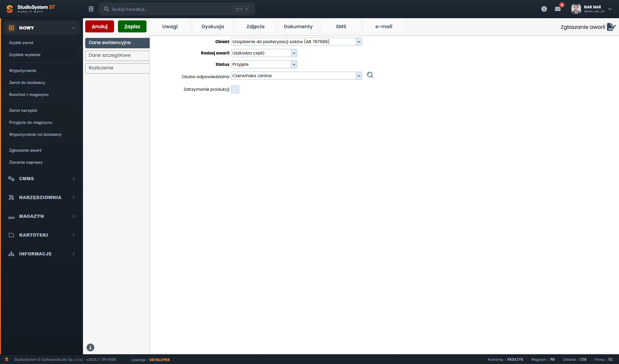Focus the Szukaj transakcji search field
The height and width of the screenshot is (364, 619).
pyautogui.click(x=177, y=9)
